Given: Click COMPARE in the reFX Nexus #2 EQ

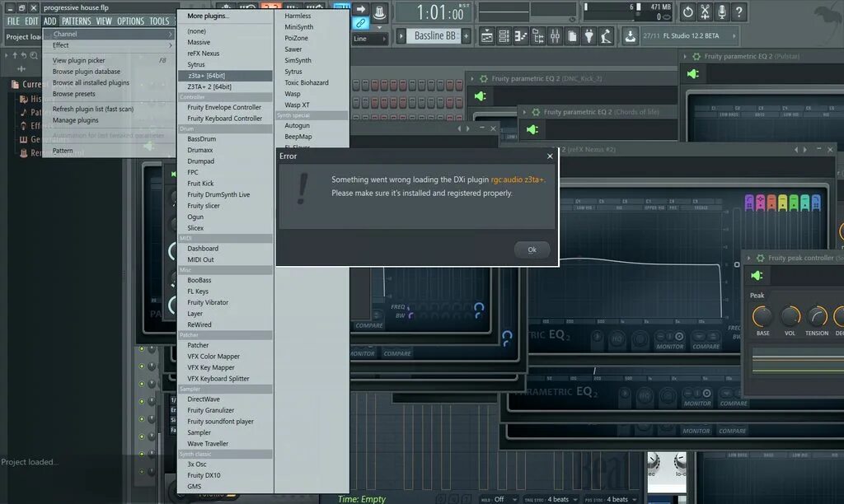Looking at the screenshot, I should [x=706, y=347].
